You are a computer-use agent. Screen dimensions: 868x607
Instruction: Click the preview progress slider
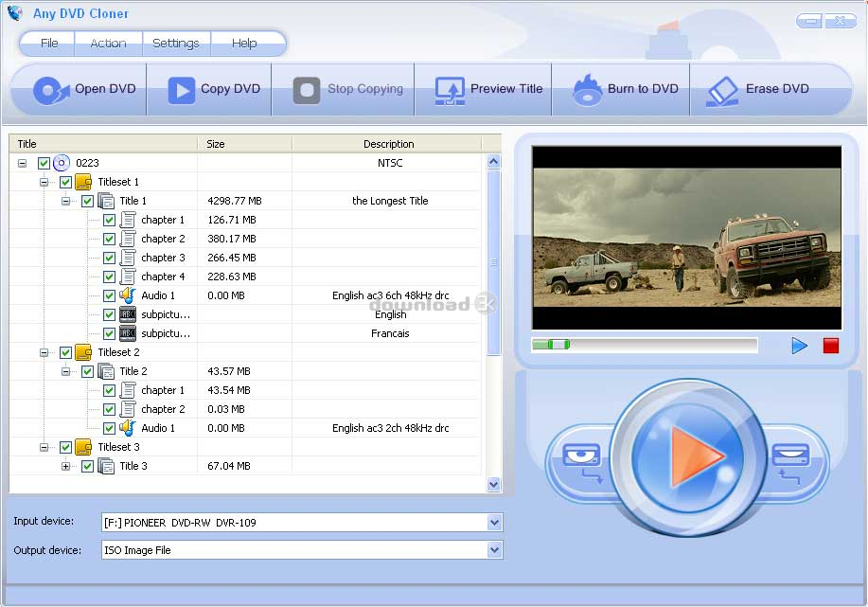pos(644,345)
